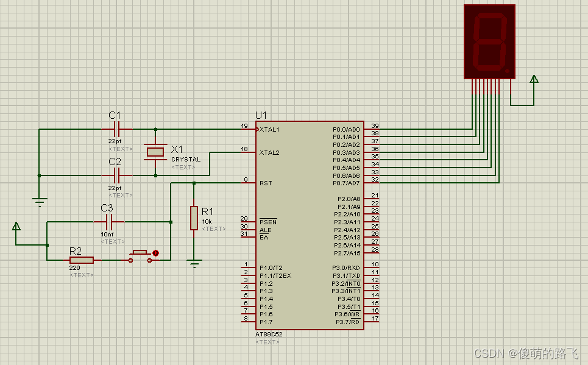The width and height of the screenshot is (588, 365).
Task: Click the ground symbol under R1
Action: (194, 264)
